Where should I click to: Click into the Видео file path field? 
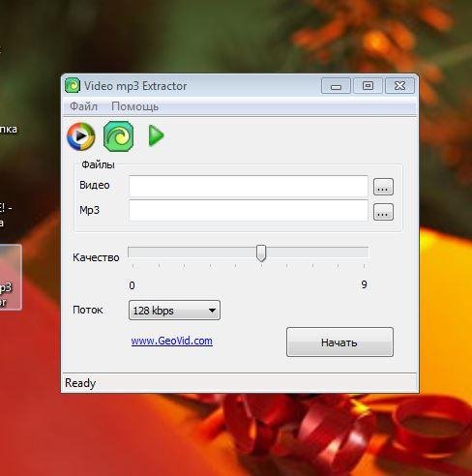(x=249, y=186)
